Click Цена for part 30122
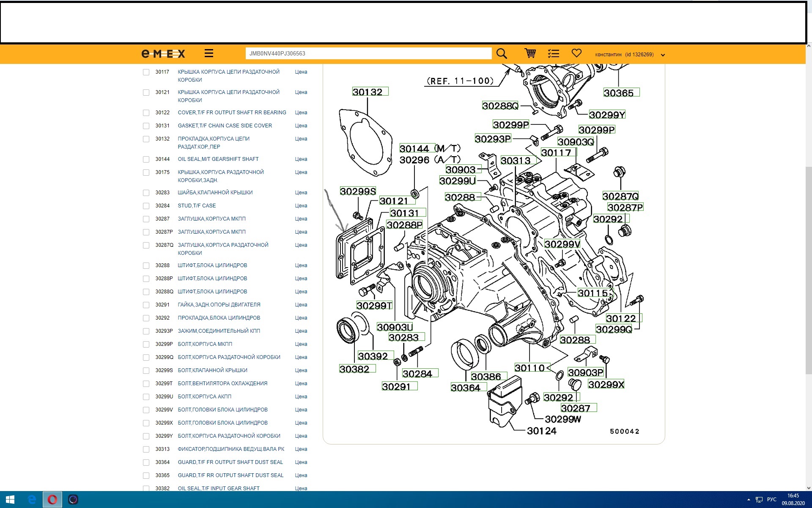 click(x=301, y=113)
